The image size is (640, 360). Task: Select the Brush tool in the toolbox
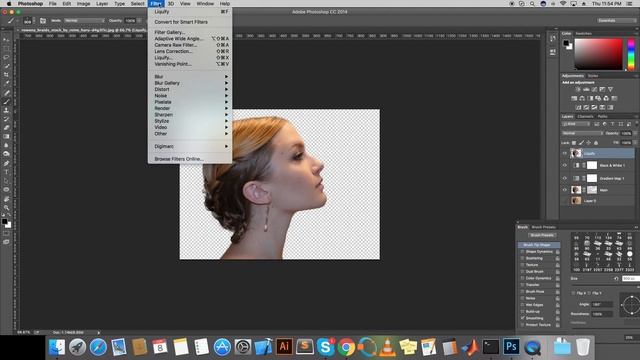6,101
